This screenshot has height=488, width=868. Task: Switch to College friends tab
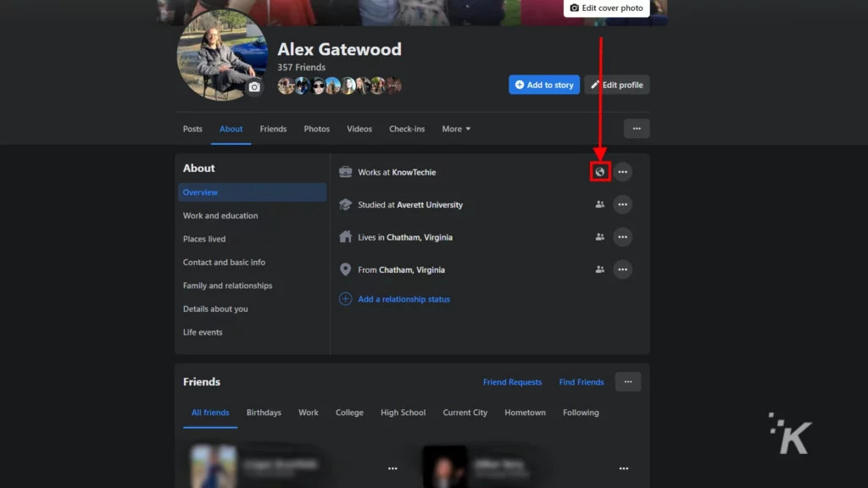(349, 413)
